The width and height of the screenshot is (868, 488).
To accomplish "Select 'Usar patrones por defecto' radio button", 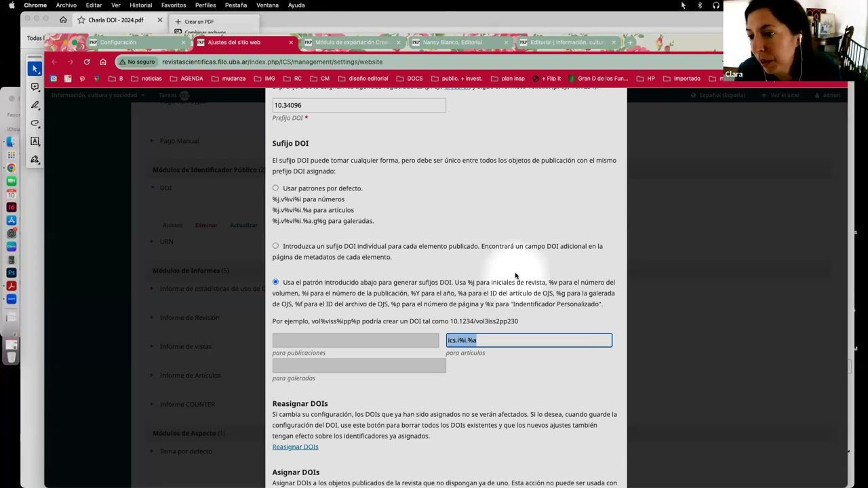I will click(275, 188).
